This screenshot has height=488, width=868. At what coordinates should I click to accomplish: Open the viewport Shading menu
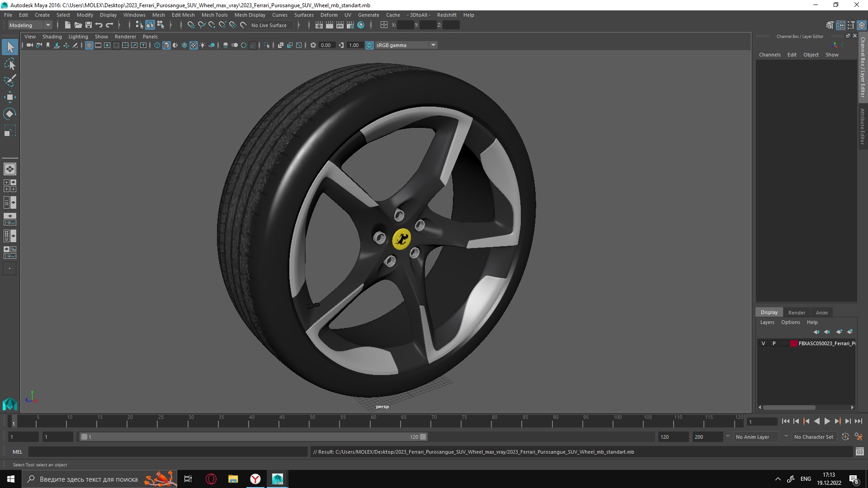click(52, 37)
